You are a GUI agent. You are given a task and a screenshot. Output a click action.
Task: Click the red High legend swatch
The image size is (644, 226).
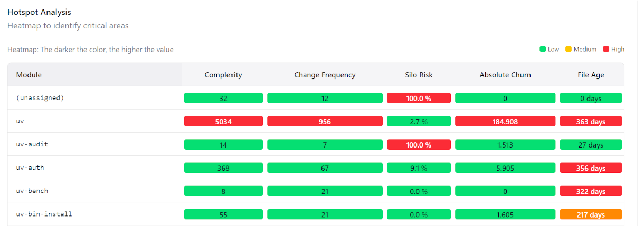point(606,50)
